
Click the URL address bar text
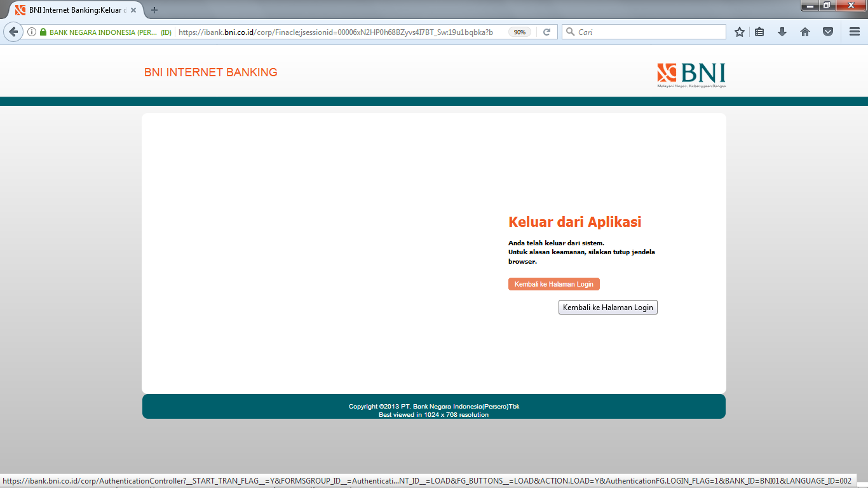(336, 32)
